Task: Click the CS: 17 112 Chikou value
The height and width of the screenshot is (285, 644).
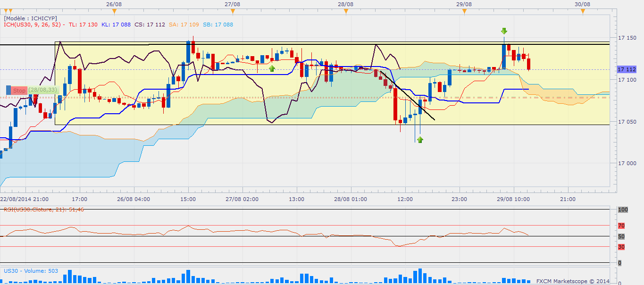Action: [x=150, y=25]
